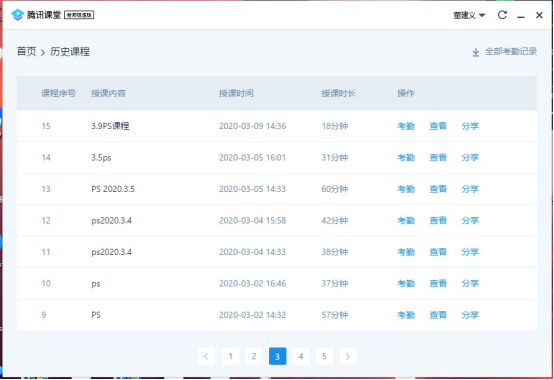Switch to page 1 in pagination
Image resolution: width=554 pixels, height=380 pixels.
pos(230,356)
